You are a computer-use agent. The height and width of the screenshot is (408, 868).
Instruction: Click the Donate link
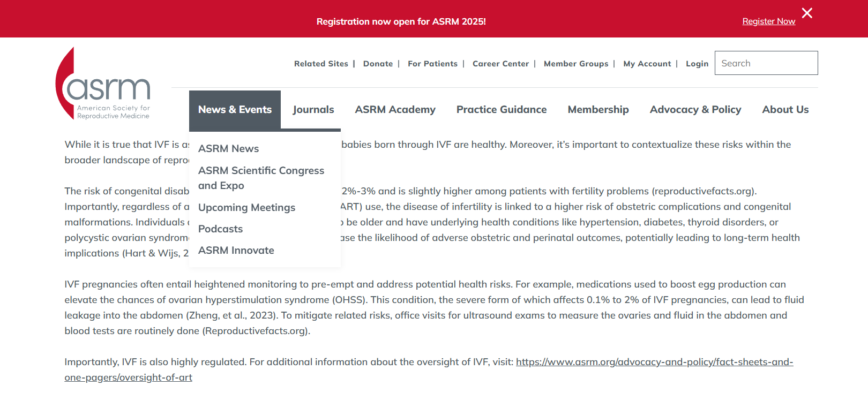pyautogui.click(x=378, y=64)
